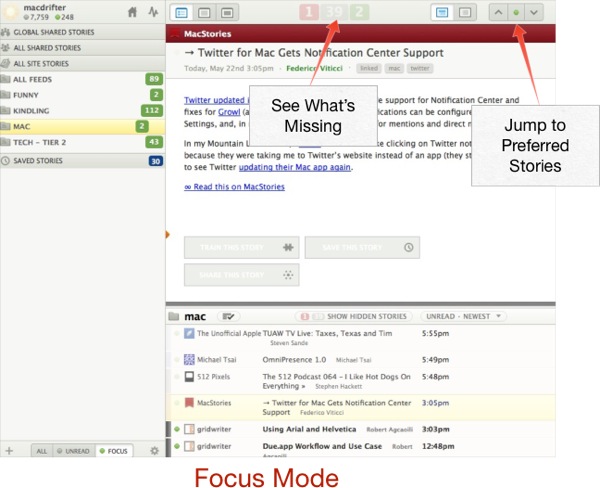The width and height of the screenshot is (600, 488).
Task: Toggle green dot on Due.app Workflow story
Action: [177, 446]
